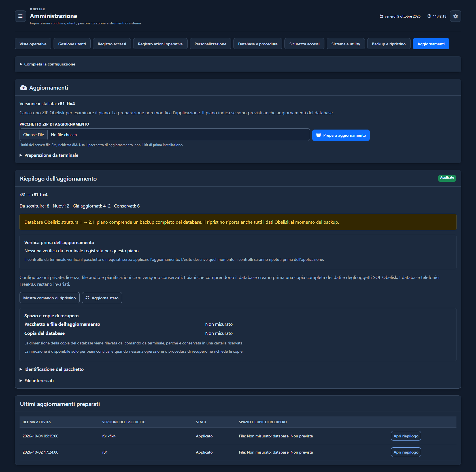The height and width of the screenshot is (472, 476).
Task: Switch to Viste operative tab
Action: tap(33, 44)
